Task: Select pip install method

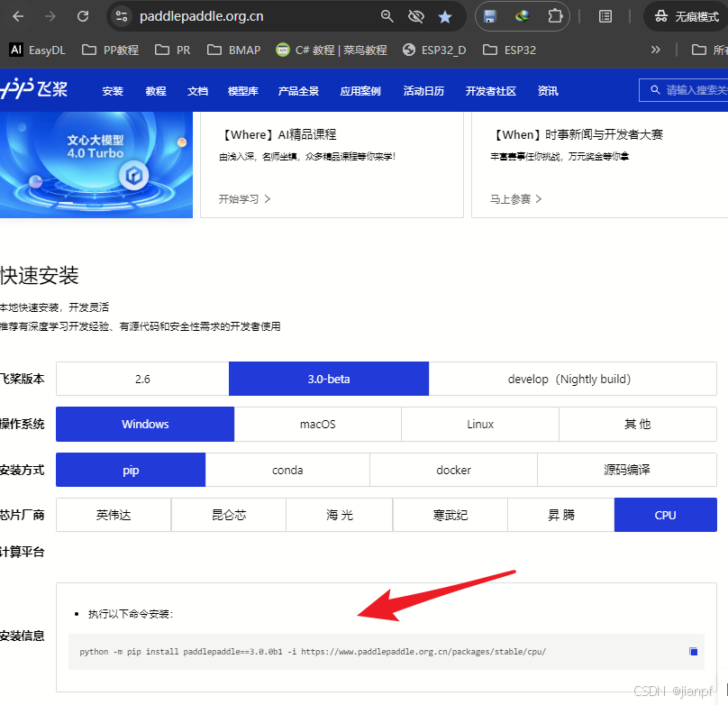Action: coord(131,470)
